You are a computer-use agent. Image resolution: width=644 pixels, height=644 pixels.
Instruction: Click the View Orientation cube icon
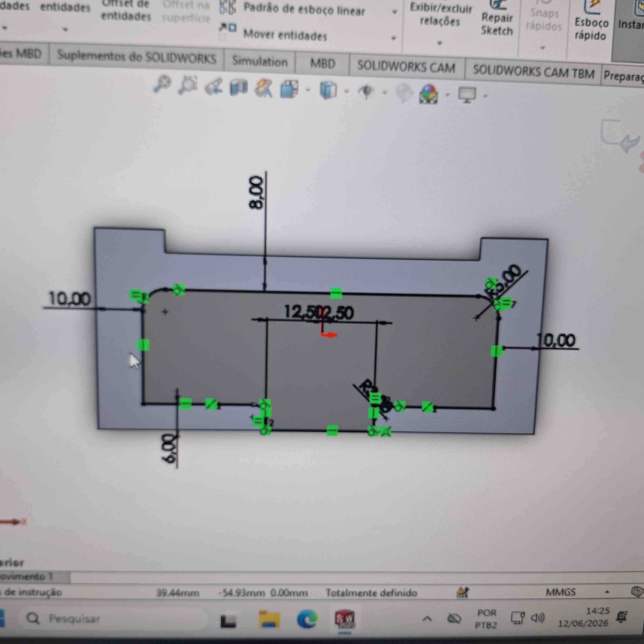289,89
